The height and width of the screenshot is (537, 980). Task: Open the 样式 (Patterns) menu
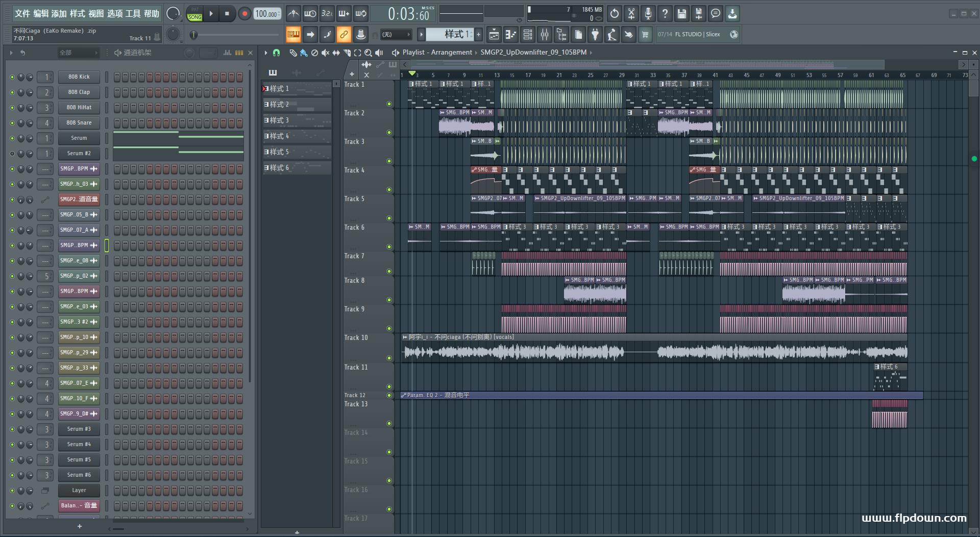(78, 14)
